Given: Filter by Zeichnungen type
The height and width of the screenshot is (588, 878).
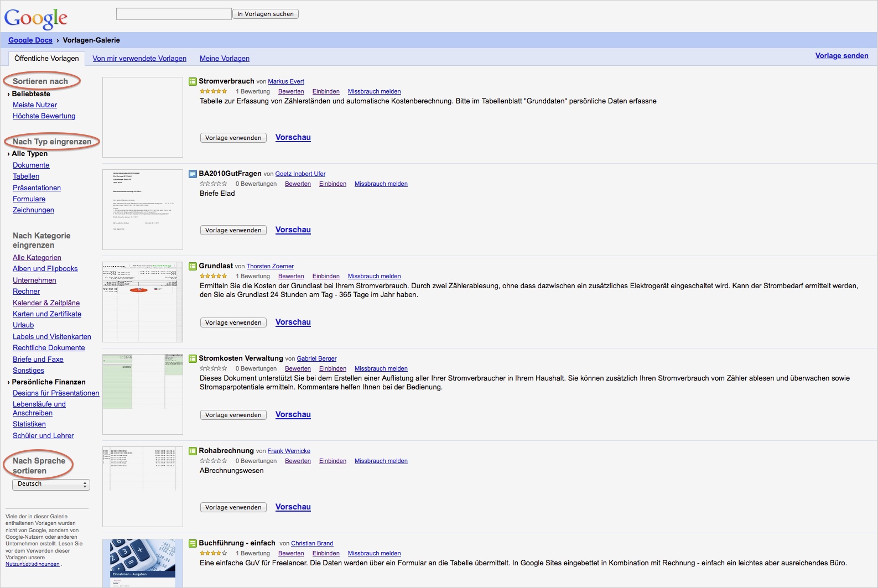Looking at the screenshot, I should click(x=33, y=210).
